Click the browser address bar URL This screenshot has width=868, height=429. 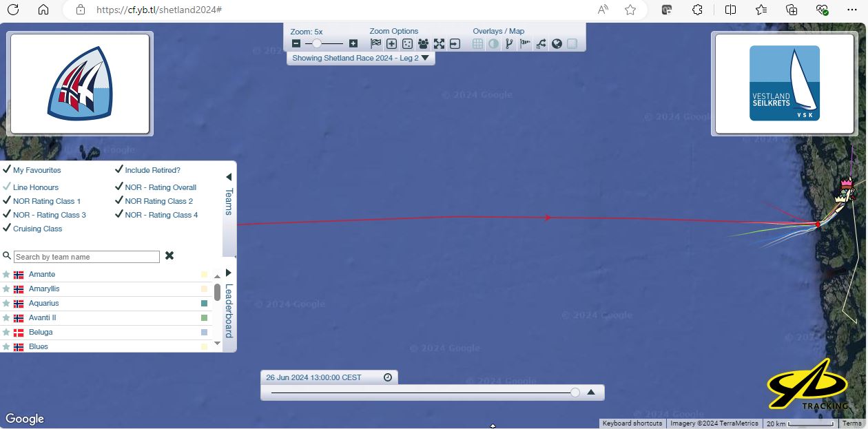click(x=159, y=10)
